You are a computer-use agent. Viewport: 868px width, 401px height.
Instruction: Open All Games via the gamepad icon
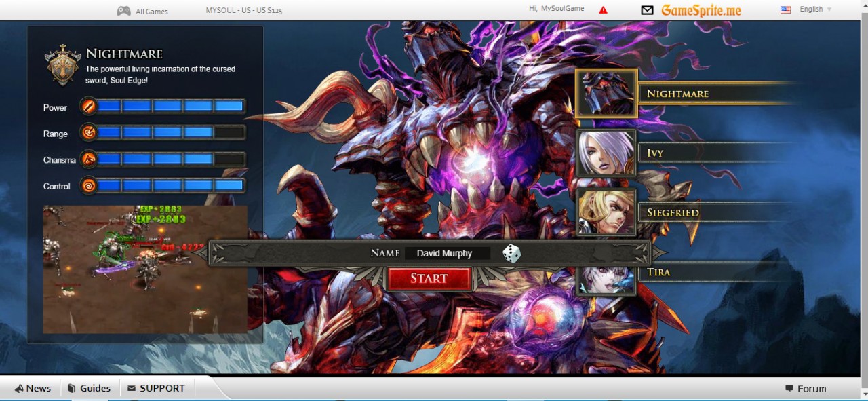[x=123, y=11]
